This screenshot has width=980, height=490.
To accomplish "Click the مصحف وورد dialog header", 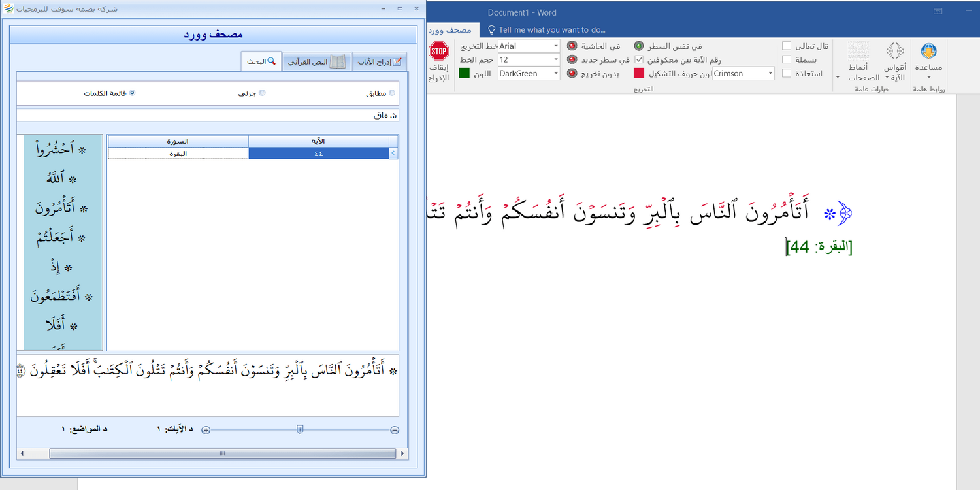I will pos(213,35).
